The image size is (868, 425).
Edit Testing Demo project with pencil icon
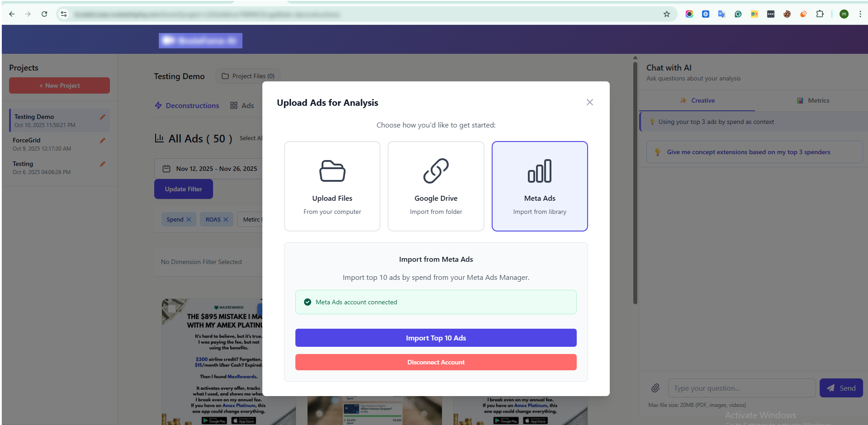point(103,117)
